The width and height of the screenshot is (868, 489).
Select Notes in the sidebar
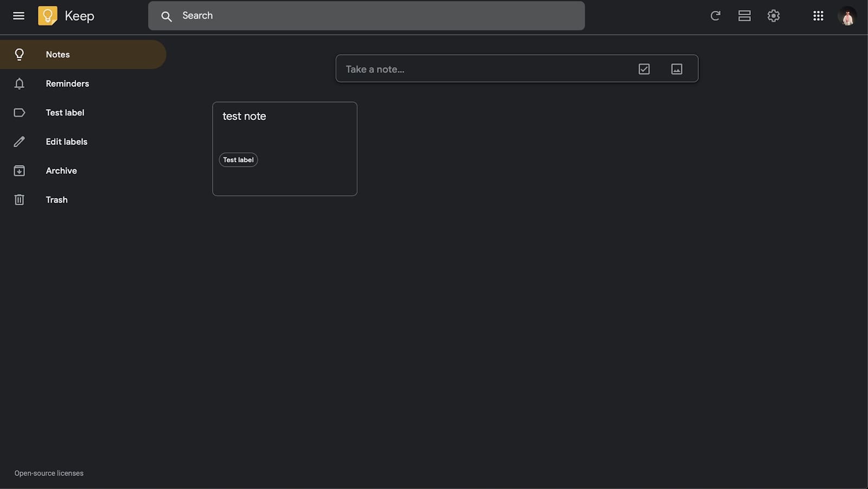coord(58,54)
